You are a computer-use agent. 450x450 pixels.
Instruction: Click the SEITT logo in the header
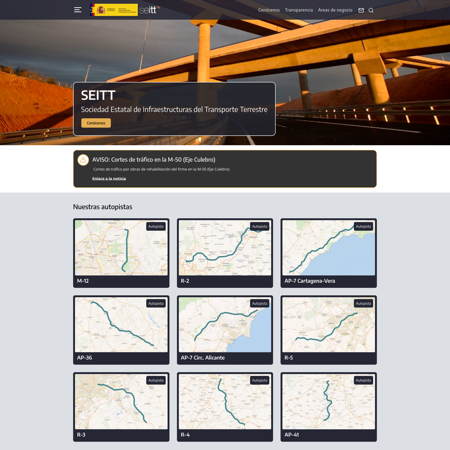[x=149, y=10]
